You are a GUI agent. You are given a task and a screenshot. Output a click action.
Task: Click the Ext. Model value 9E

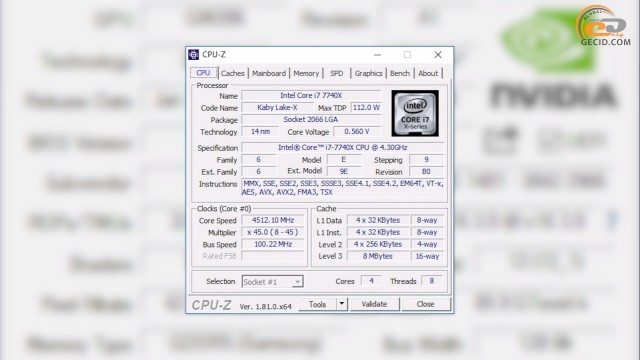coord(344,171)
